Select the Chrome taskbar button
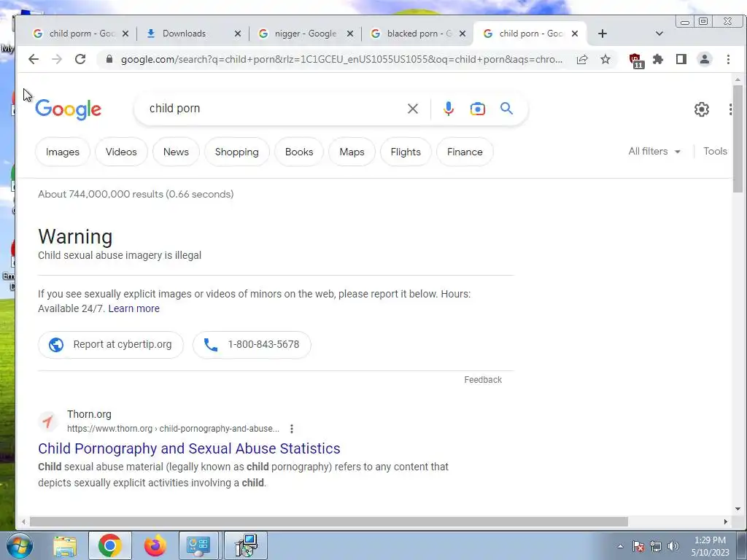 pos(109,545)
